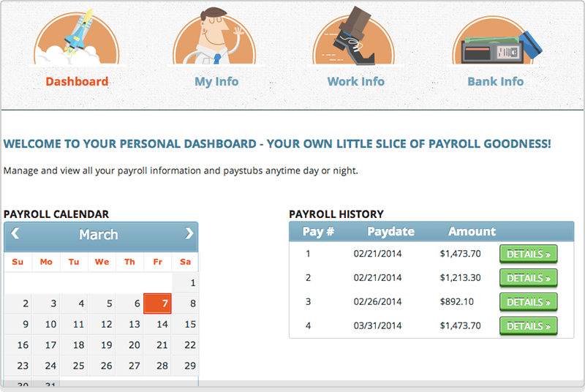This screenshot has width=585, height=392.
Task: Choose day 15 in the calendar
Action: pos(186,324)
